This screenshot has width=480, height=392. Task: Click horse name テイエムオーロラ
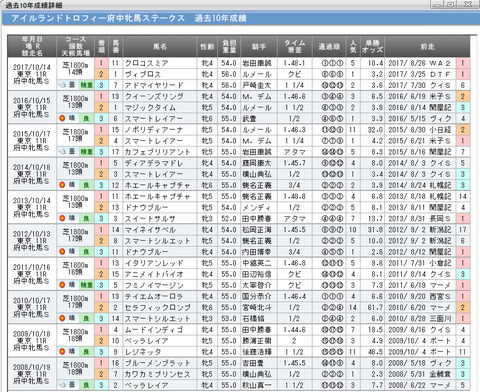[x=154, y=296]
